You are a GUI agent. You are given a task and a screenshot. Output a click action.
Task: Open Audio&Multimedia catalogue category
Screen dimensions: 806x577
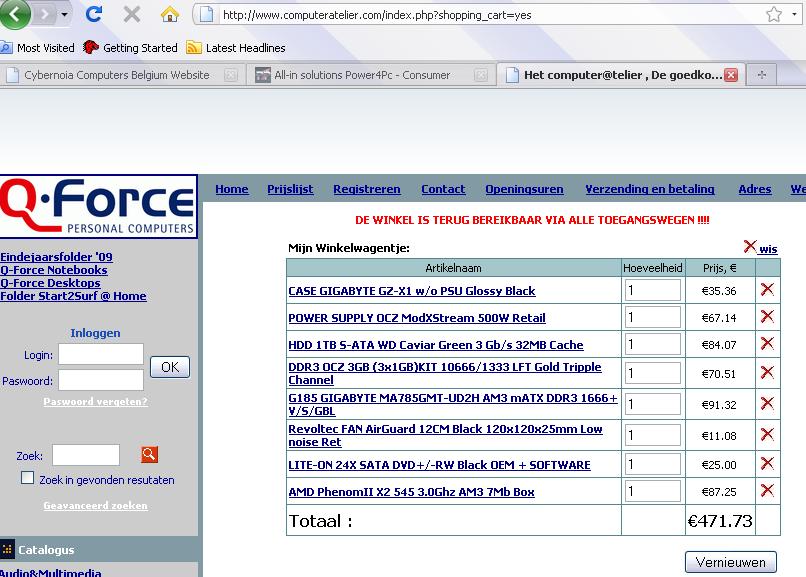coord(50,572)
